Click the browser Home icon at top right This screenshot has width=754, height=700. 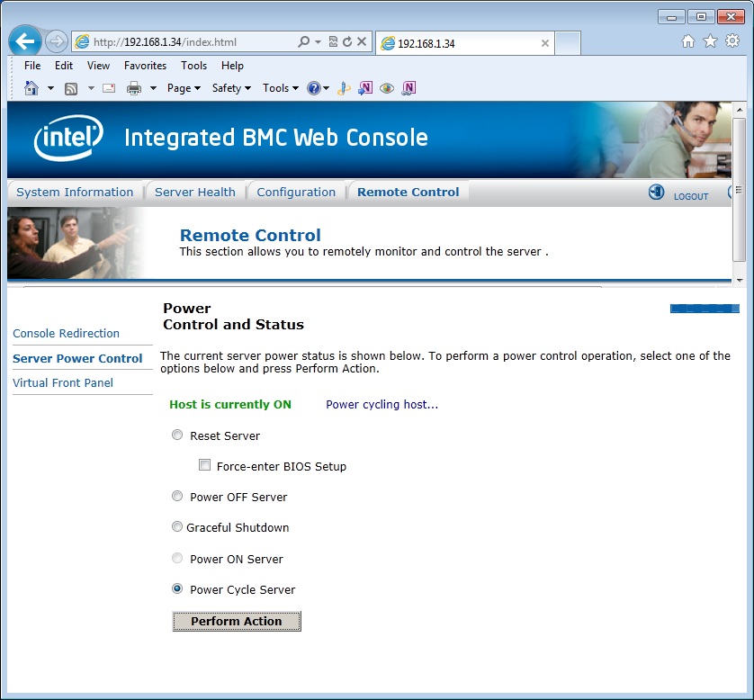(688, 41)
